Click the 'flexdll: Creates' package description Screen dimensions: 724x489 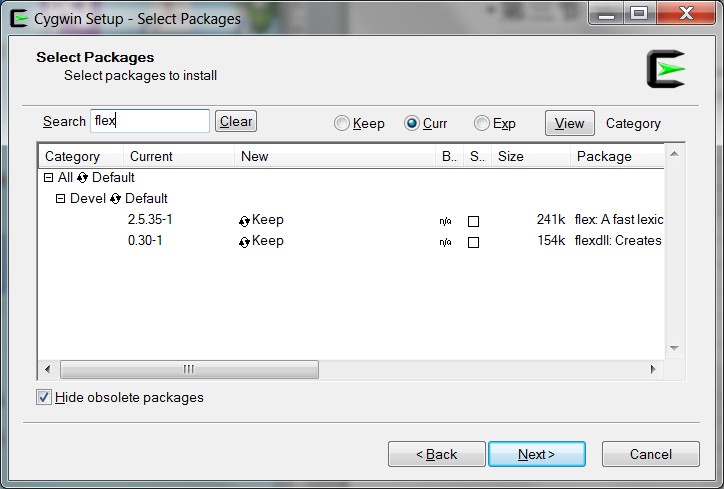pyautogui.click(x=618, y=241)
